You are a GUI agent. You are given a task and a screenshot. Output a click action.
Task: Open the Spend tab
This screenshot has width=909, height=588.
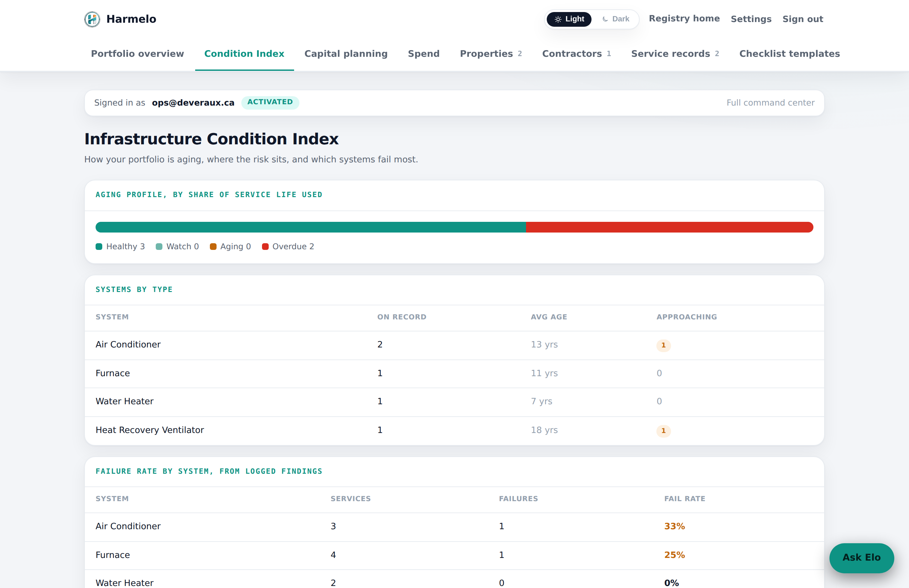(424, 54)
